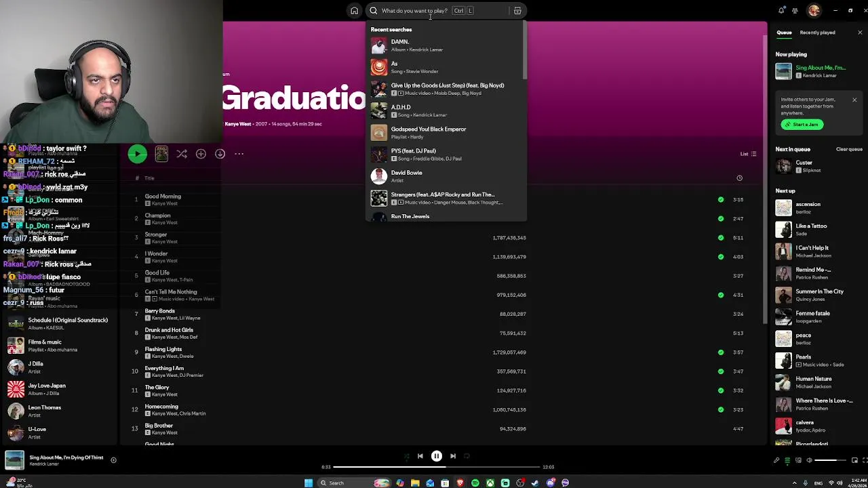Toggle repeat in the player bar
The width and height of the screenshot is (868, 488).
(467, 456)
